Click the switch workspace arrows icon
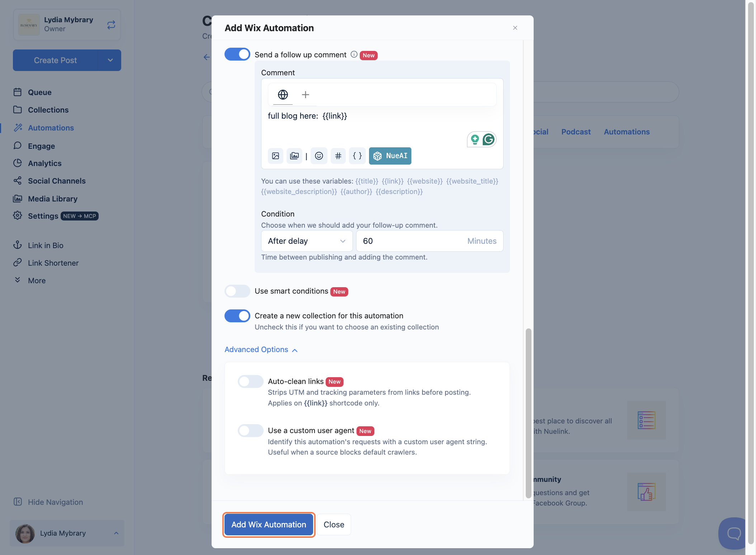 [x=111, y=25]
